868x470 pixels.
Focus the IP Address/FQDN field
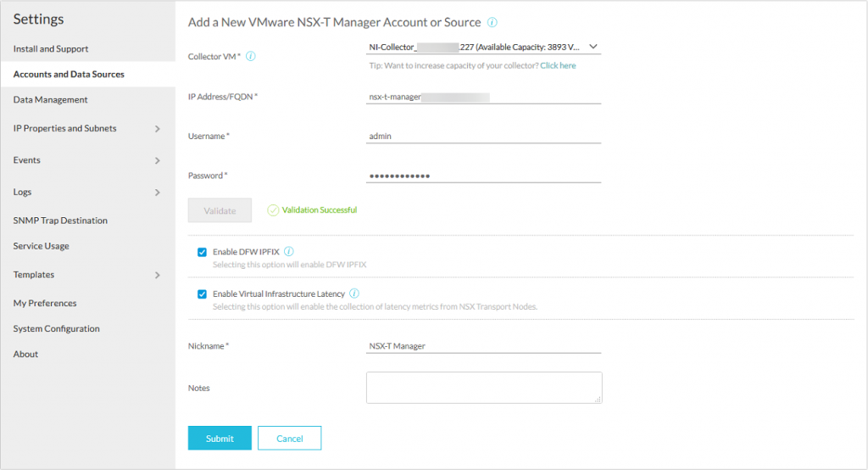[483, 97]
